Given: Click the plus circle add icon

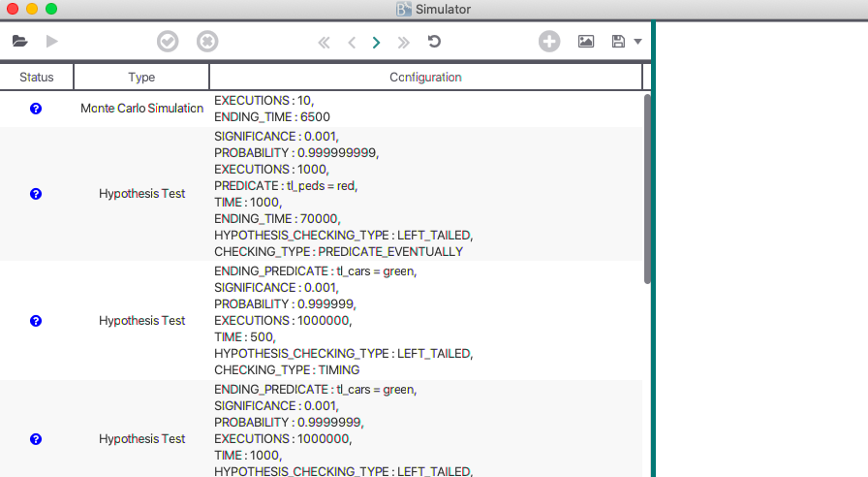Looking at the screenshot, I should [x=549, y=42].
